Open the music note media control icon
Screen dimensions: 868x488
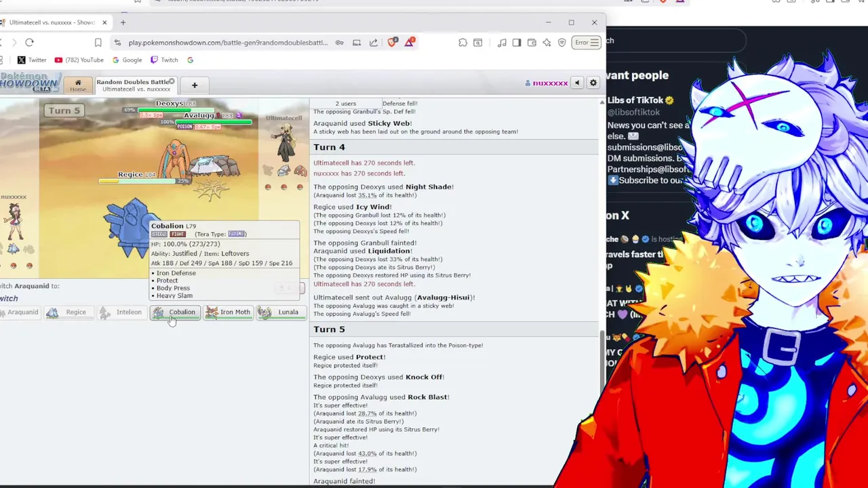click(x=502, y=43)
